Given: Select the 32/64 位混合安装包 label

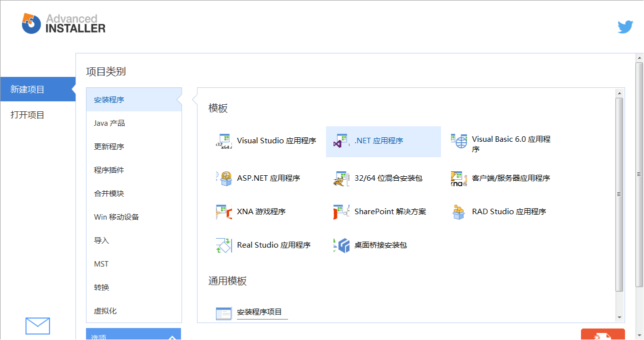Looking at the screenshot, I should tap(388, 178).
